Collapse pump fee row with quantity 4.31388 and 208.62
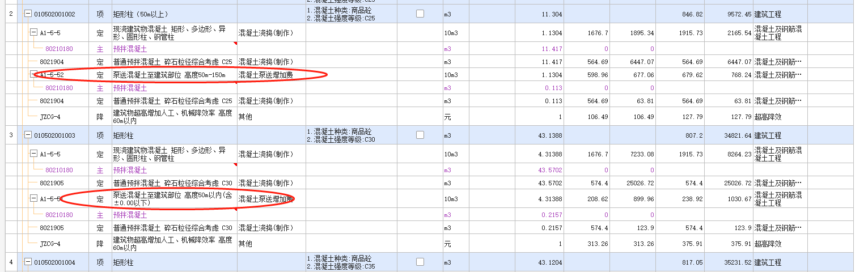 [x=33, y=199]
